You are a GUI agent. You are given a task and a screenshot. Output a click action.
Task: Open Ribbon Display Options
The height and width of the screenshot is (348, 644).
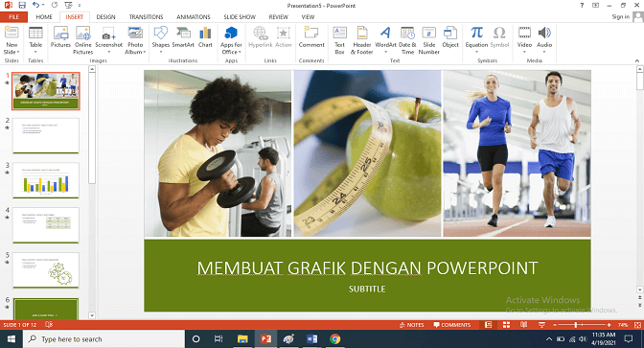pos(595,6)
